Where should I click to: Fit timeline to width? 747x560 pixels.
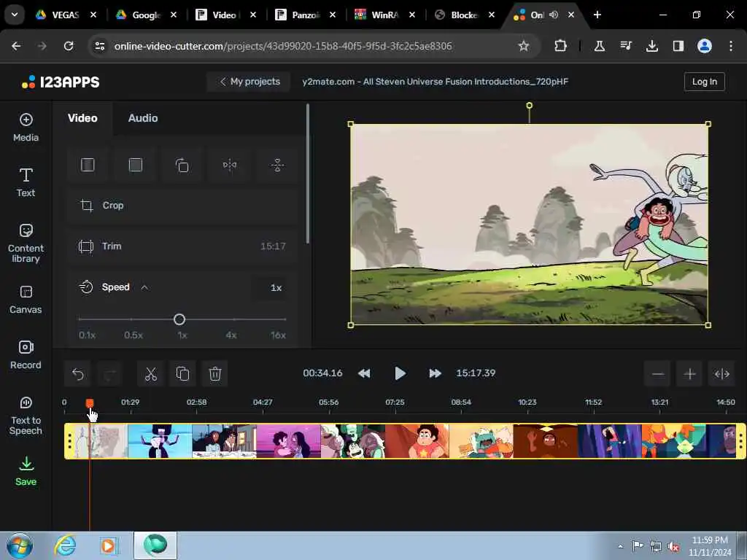[721, 374]
